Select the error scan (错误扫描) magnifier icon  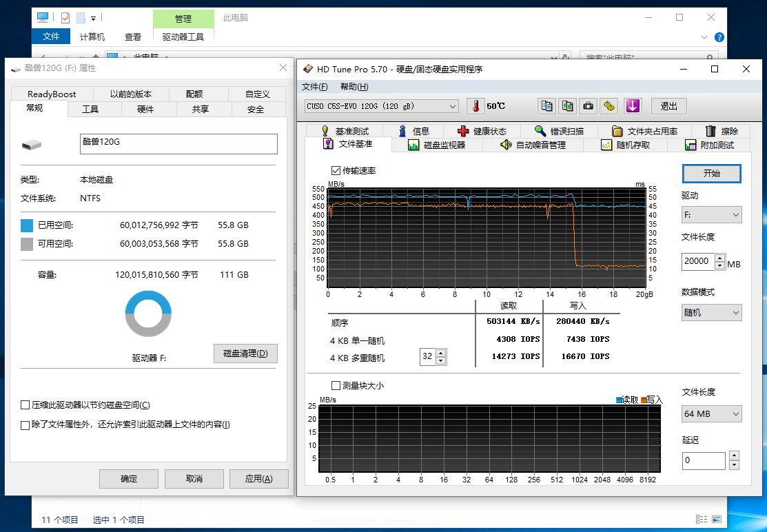pyautogui.click(x=540, y=131)
